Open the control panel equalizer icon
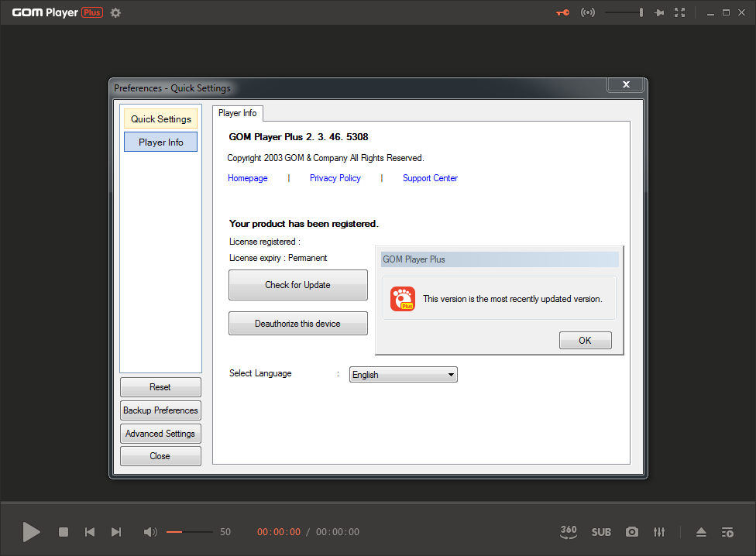756x556 pixels. 659,532
